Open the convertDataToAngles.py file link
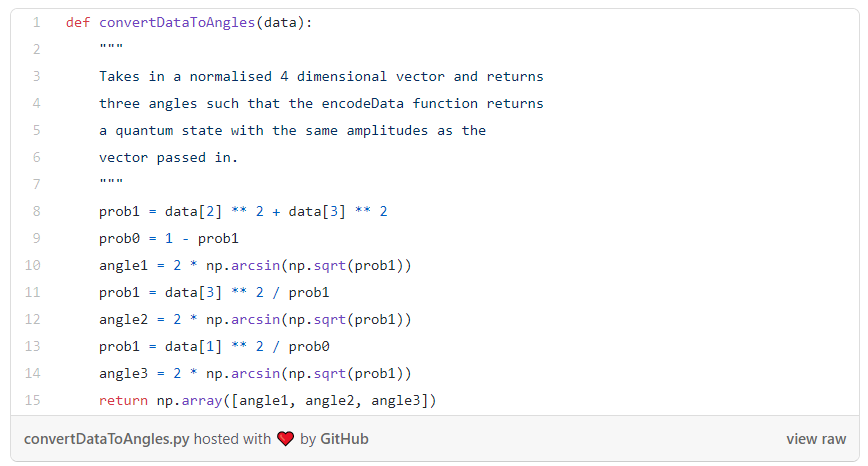Screen dimensions: 868x466 coord(106,439)
